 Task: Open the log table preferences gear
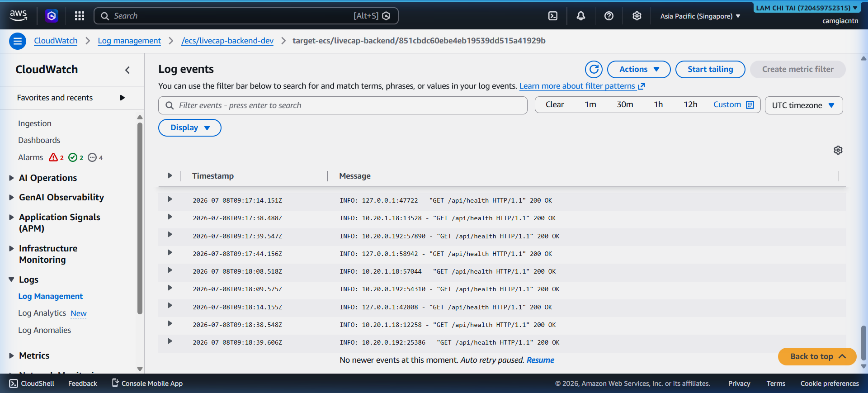(838, 150)
